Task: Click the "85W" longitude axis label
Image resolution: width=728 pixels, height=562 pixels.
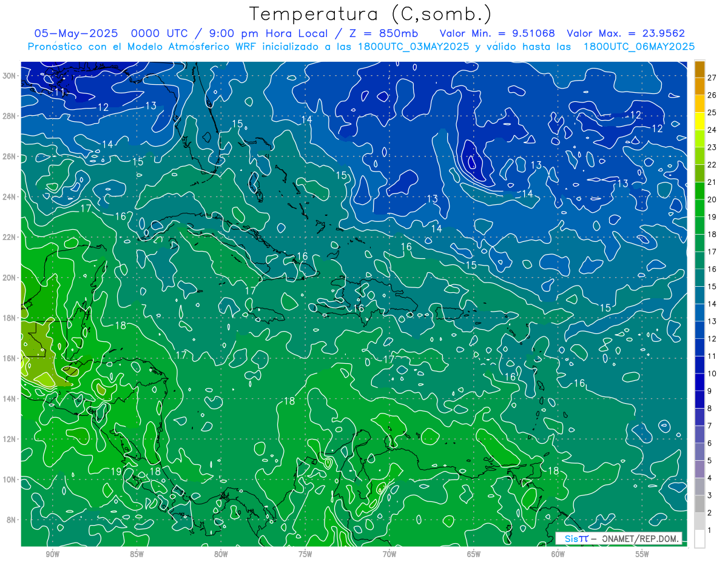Action: 136,554
